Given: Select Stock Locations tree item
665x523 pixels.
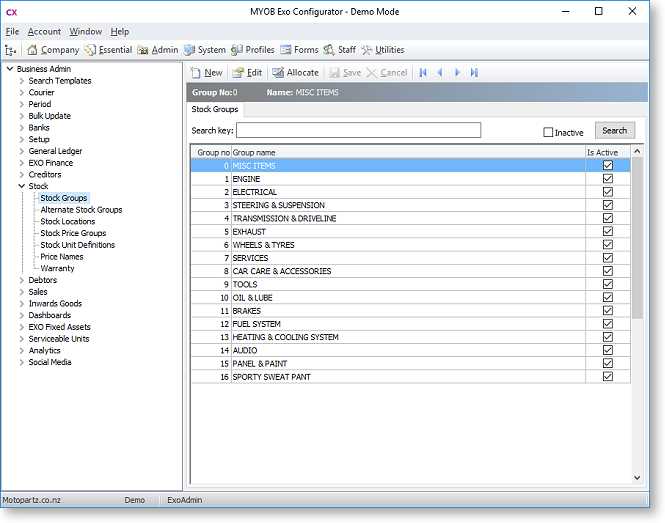Looking at the screenshot, I should point(68,221).
